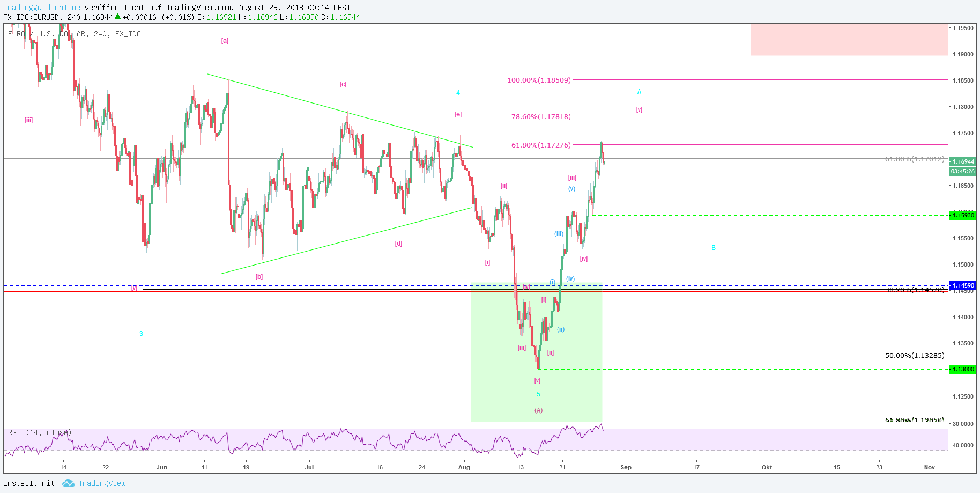The height and width of the screenshot is (493, 980).
Task: Click the green shaded support zone rectangle
Action: point(536,351)
